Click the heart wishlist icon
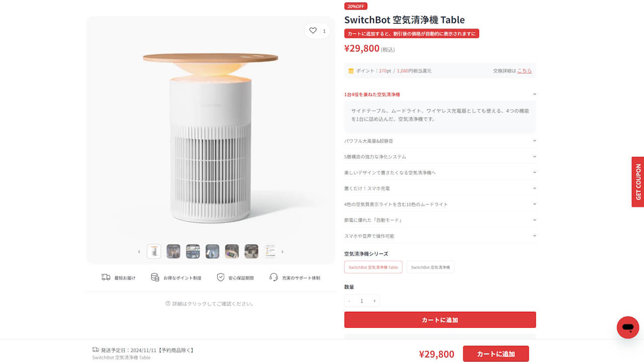The height and width of the screenshot is (362, 644). (313, 31)
